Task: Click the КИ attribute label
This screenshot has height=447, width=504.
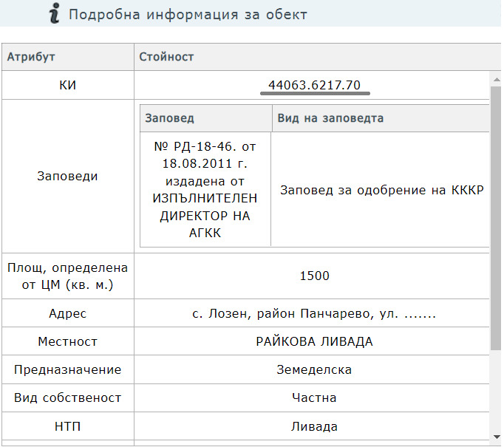Action: click(x=68, y=86)
